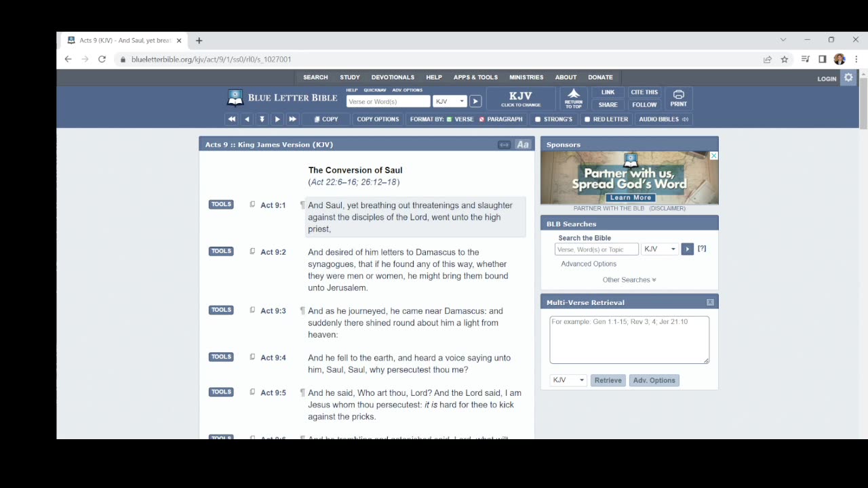This screenshot has height=488, width=868.
Task: Open KJV dropdown in Multi-Verse Retrieval
Action: [568, 380]
